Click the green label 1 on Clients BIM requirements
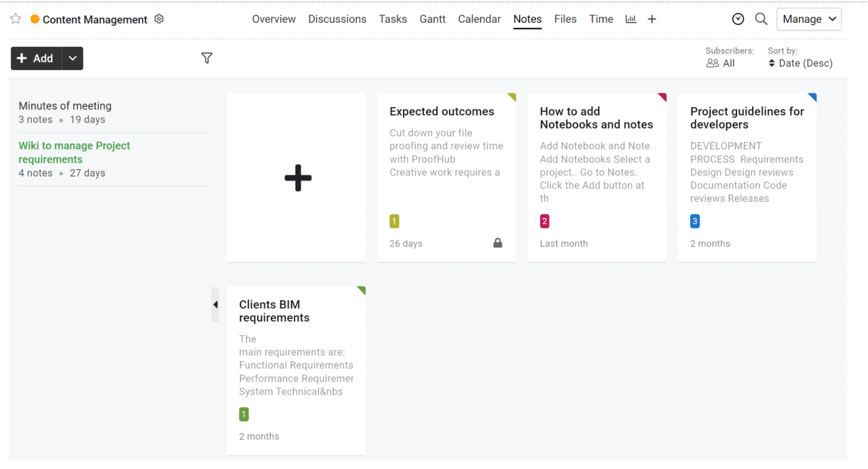 [x=243, y=414]
